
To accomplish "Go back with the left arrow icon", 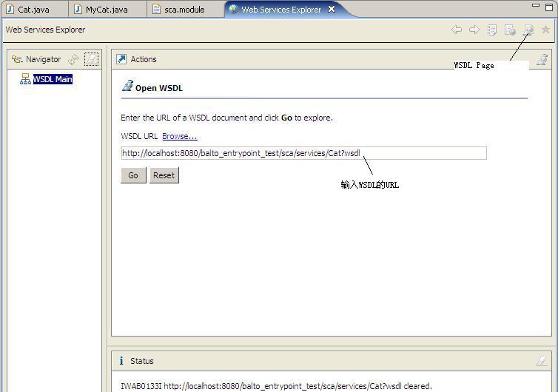I will coord(457,30).
